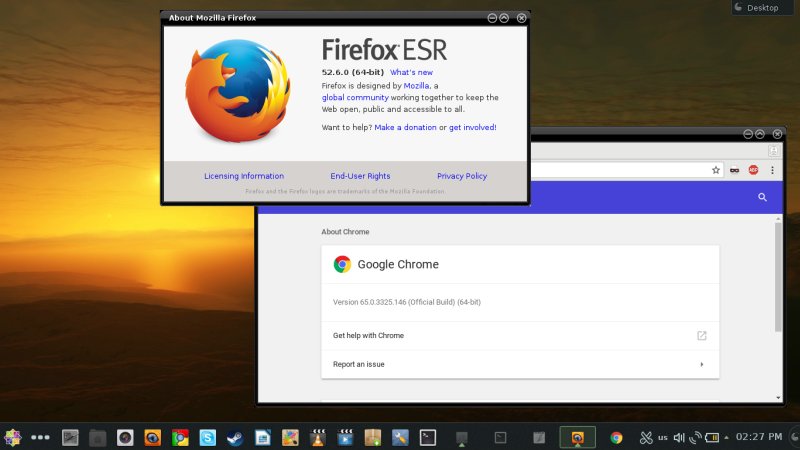Open the package box installer launcher
Screen dimensions: 800x450
pyautogui.click(x=373, y=437)
